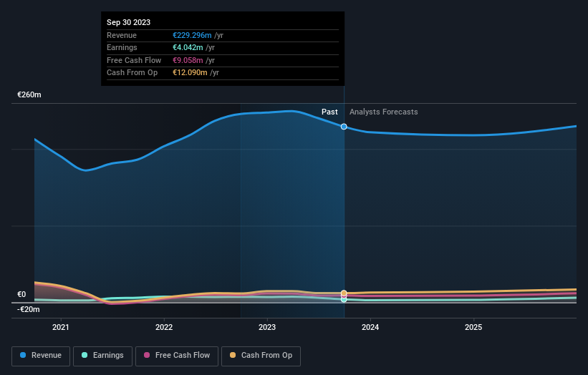This screenshot has height=375, width=588.
Task: Click the Revenue row label in tooltip
Action: (122, 35)
